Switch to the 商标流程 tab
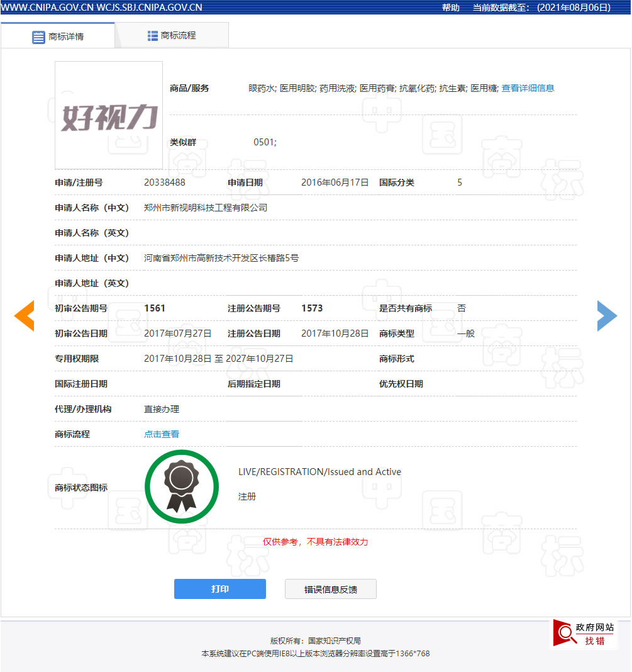 click(x=173, y=35)
